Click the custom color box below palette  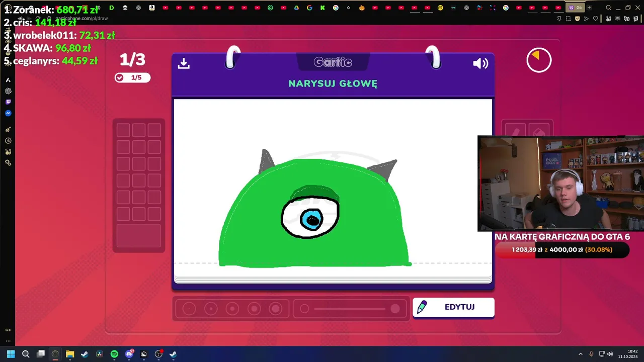tap(139, 236)
